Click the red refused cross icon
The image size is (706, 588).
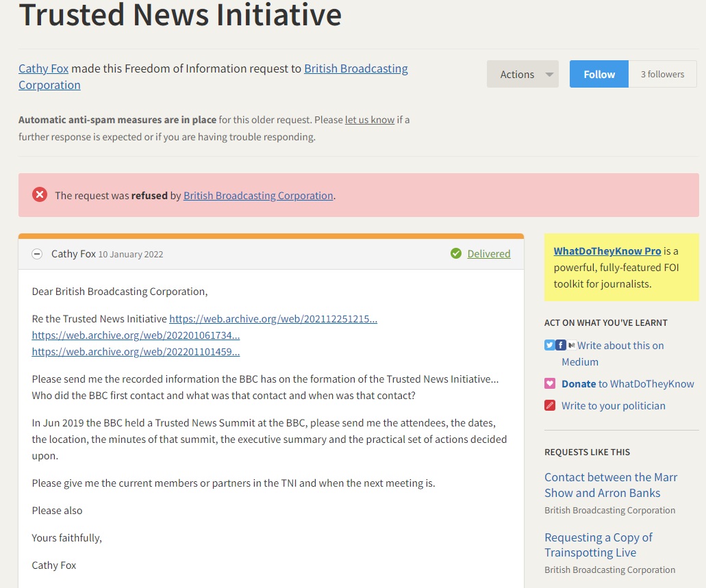[40, 195]
